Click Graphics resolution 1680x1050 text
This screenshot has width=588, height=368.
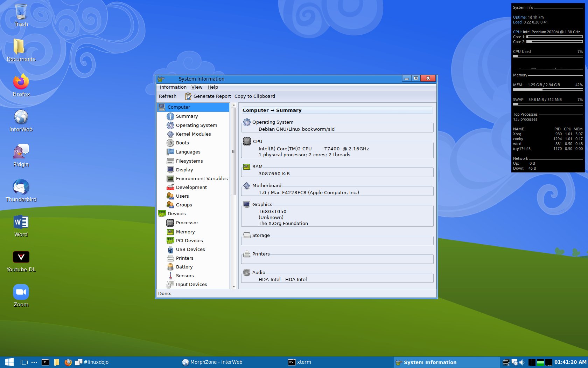272,212
